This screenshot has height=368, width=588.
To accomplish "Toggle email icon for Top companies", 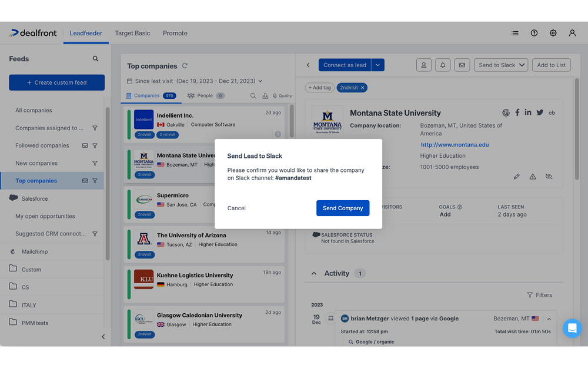I will point(85,181).
